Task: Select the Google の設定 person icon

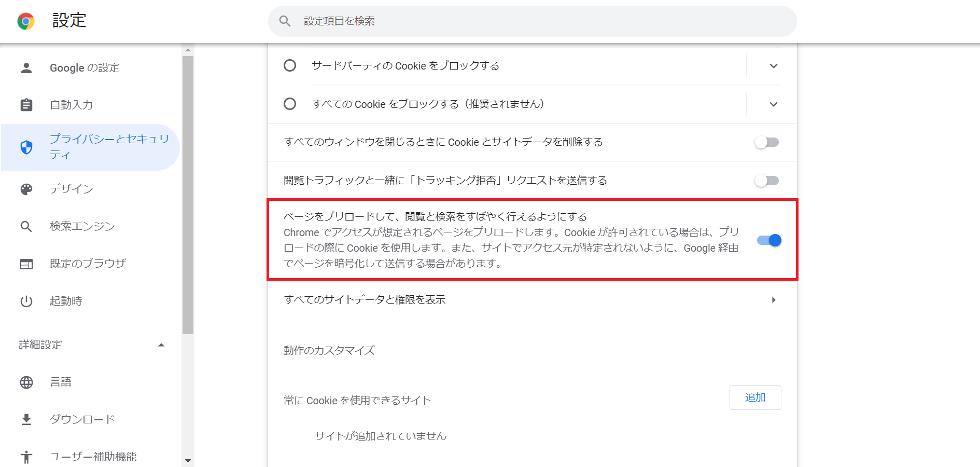Action: coord(26,67)
